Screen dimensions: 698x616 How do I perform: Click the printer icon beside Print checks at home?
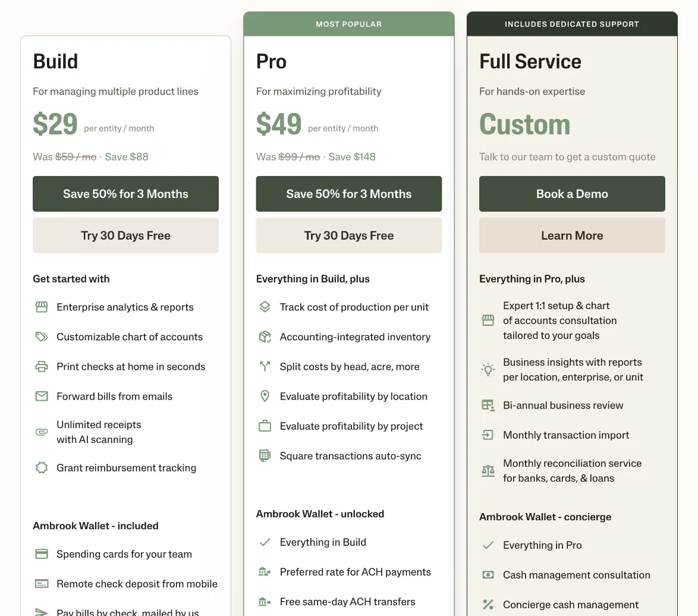42,367
